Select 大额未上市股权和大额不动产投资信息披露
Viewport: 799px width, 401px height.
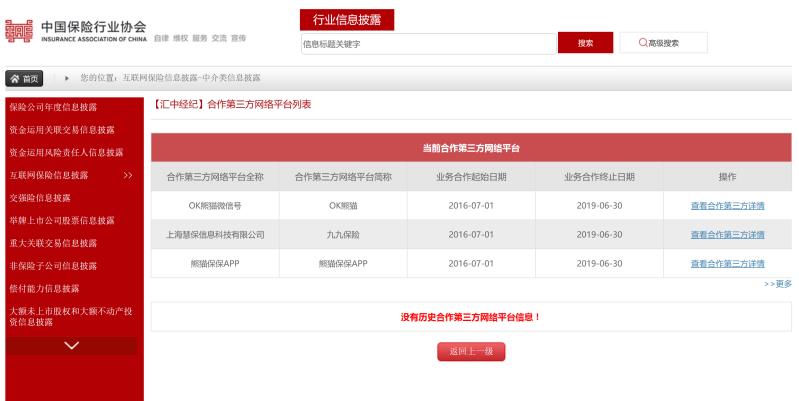[x=71, y=316]
